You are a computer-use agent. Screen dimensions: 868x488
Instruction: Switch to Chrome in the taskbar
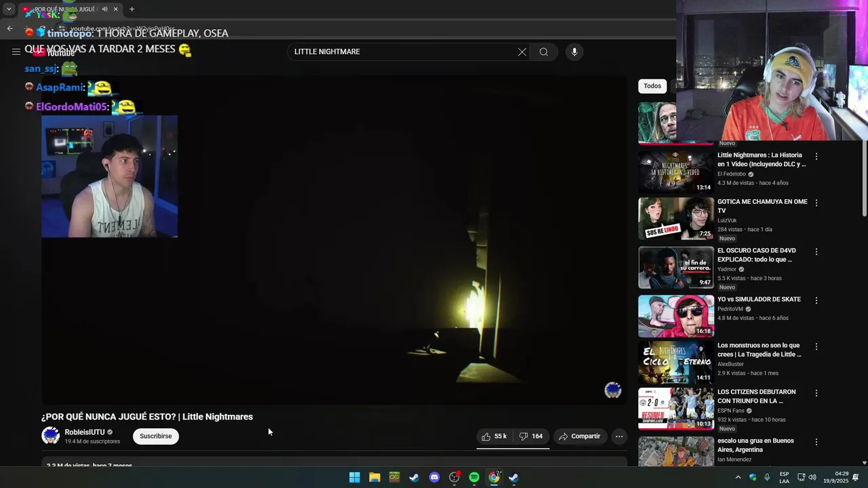point(494,477)
